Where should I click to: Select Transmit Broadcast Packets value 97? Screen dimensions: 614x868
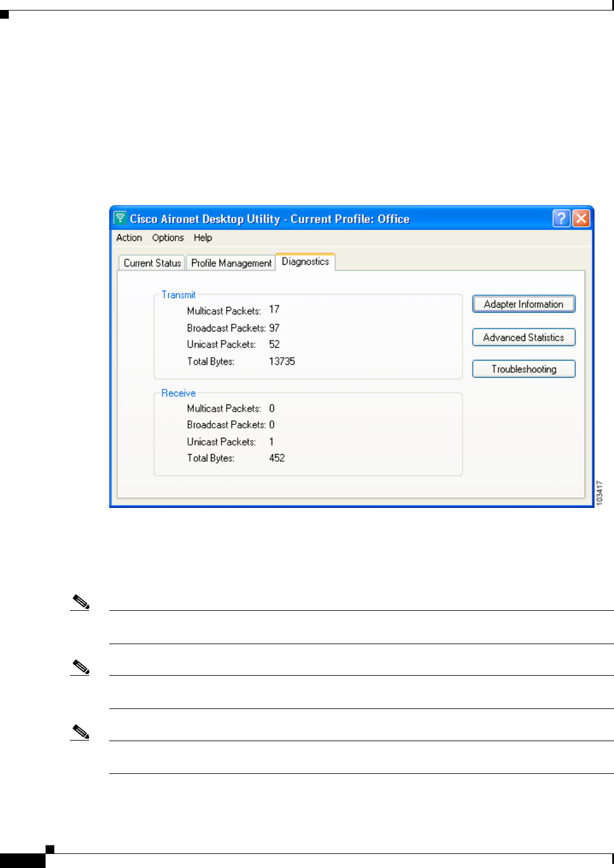point(274,328)
